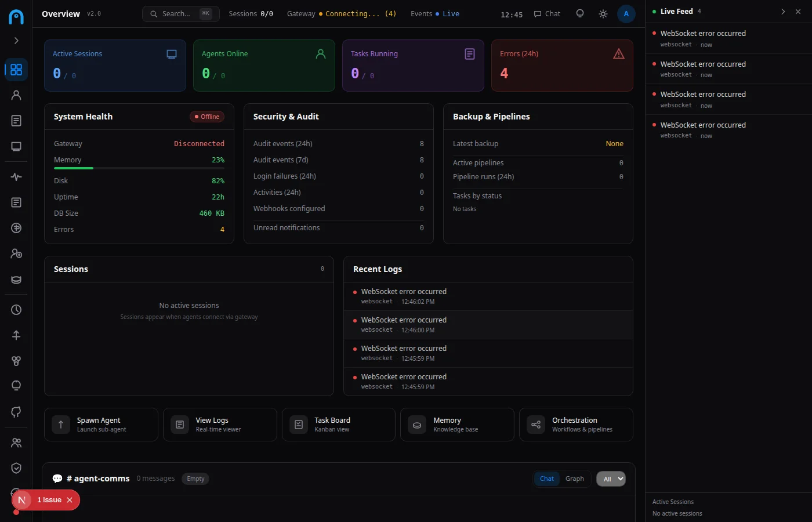Click the Tasks Running document icon
The image size is (812, 522).
[x=470, y=54]
